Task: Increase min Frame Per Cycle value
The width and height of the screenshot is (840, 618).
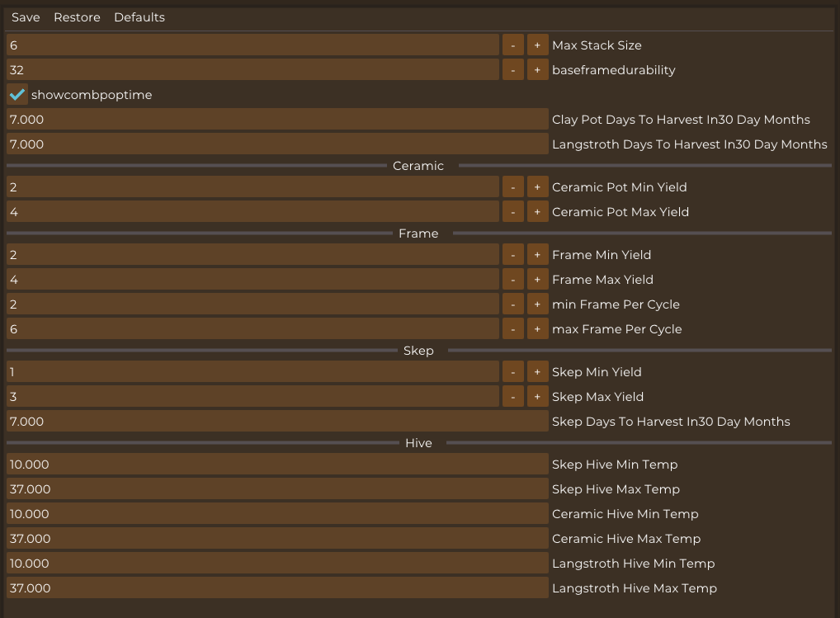Action: click(x=537, y=304)
